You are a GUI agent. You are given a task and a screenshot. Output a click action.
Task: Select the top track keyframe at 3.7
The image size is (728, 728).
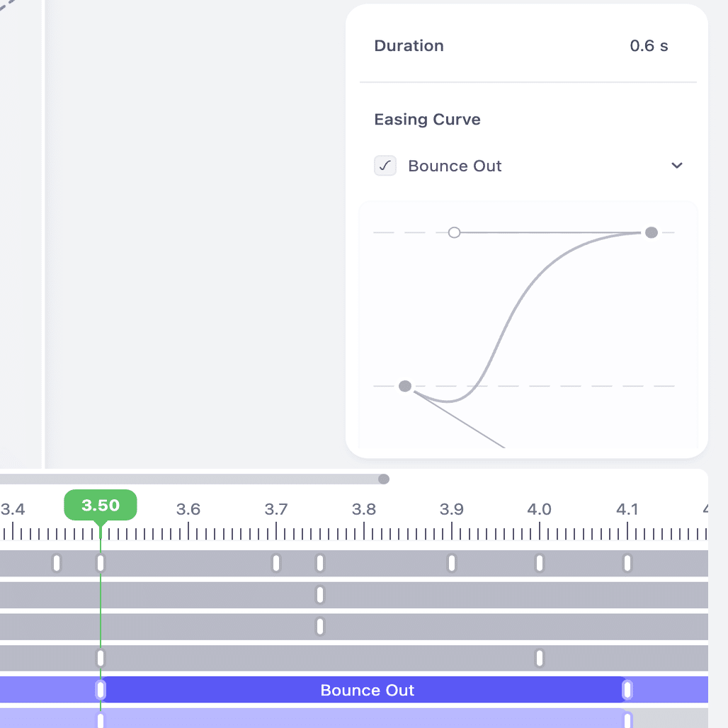point(276,564)
